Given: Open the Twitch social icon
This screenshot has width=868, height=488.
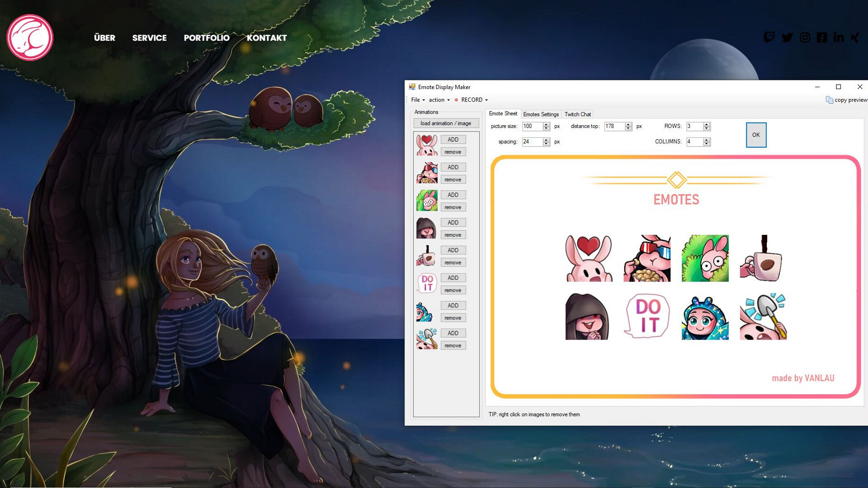Looking at the screenshot, I should point(770,38).
